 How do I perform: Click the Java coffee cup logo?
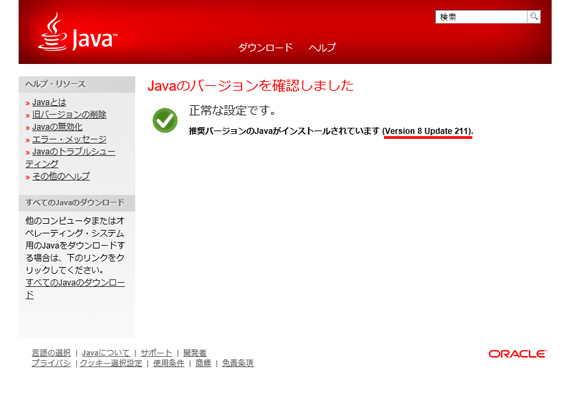pos(77,33)
